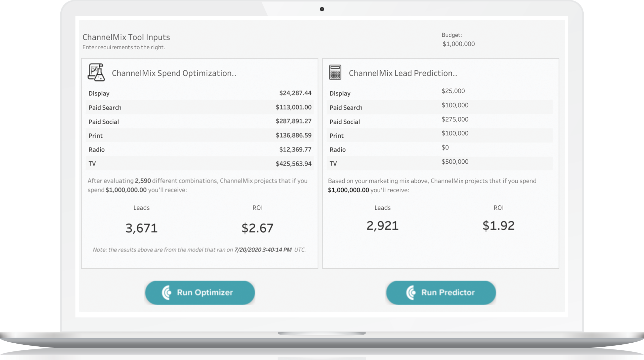Edit the Budget $1,000,000 input field
This screenshot has height=360, width=644.
pyautogui.click(x=459, y=44)
